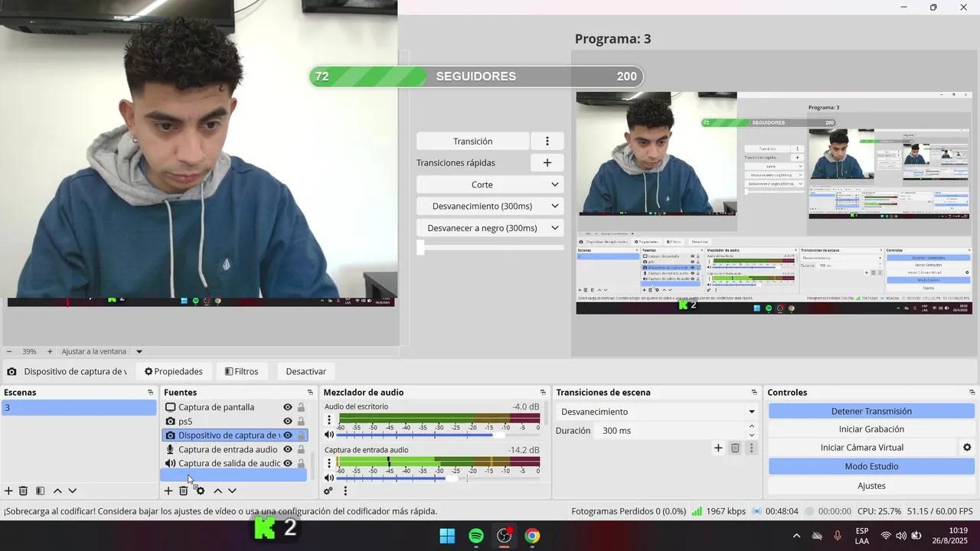Viewport: 980px width, 551px height.
Task: Move source down with Fuentes down arrow
Action: 233,491
